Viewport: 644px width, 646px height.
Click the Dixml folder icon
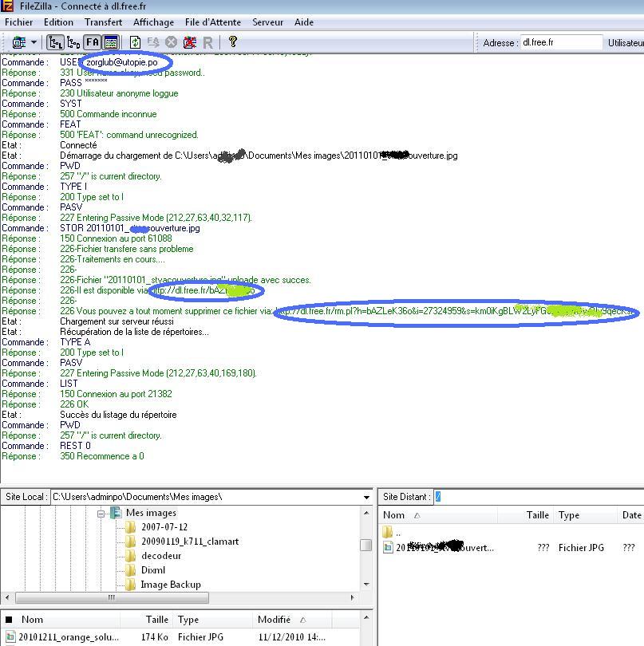tap(130, 570)
